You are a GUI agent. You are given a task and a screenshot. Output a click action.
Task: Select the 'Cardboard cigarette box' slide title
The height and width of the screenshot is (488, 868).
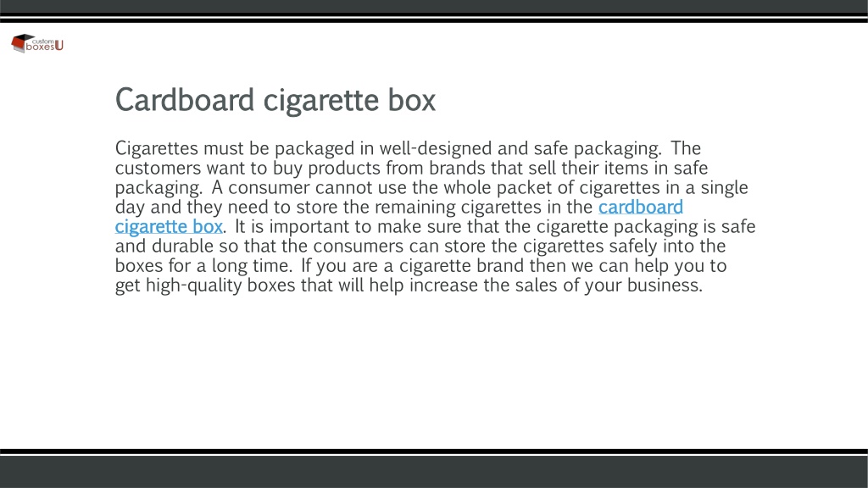point(275,100)
